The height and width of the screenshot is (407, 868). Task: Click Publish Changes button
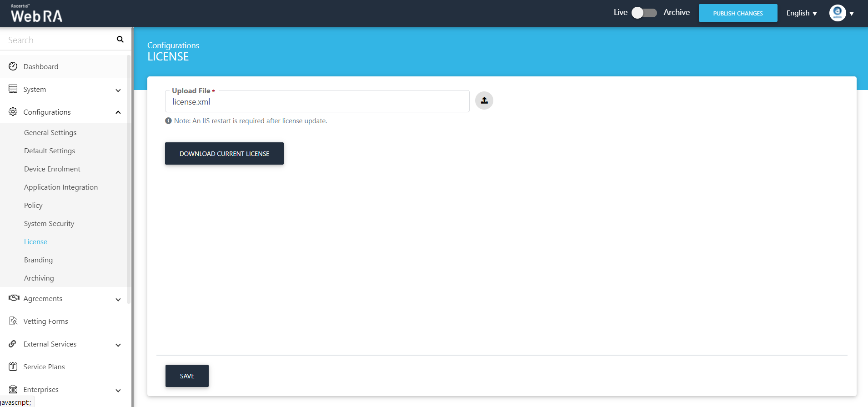tap(738, 13)
